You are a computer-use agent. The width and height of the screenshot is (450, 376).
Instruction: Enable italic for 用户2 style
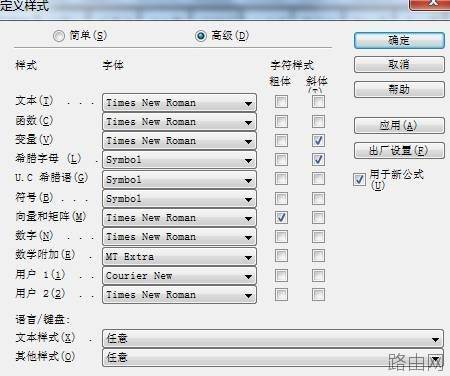318,294
